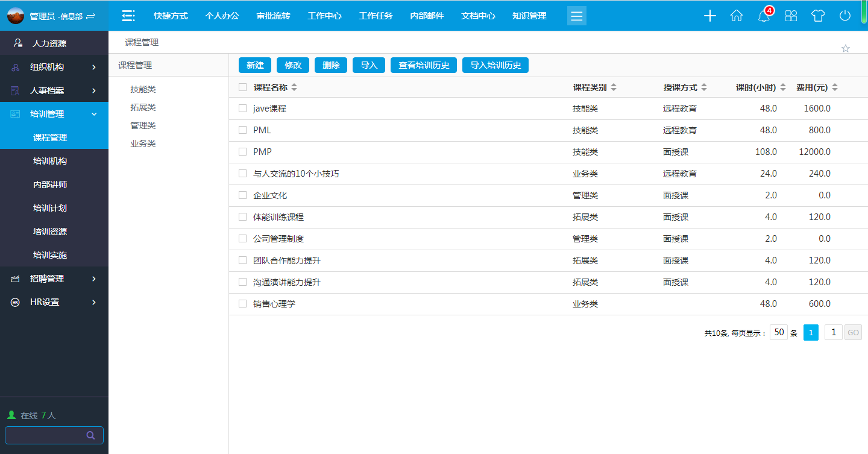
Task: Select the 业务类 category in tree
Action: coord(143,143)
